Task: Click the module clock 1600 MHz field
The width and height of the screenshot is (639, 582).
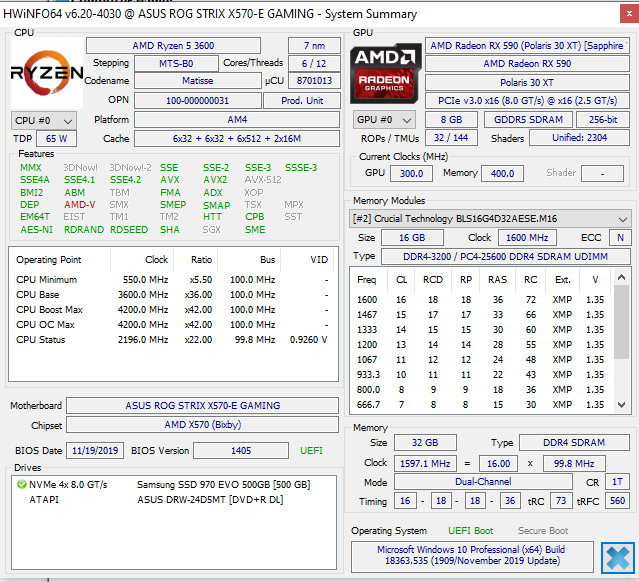Action: point(527,238)
